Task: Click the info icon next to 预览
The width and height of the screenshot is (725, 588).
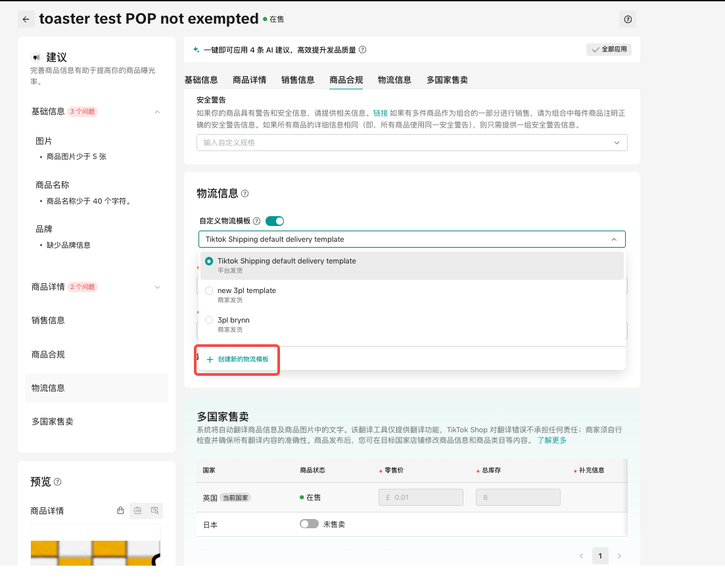Action: [x=57, y=482]
